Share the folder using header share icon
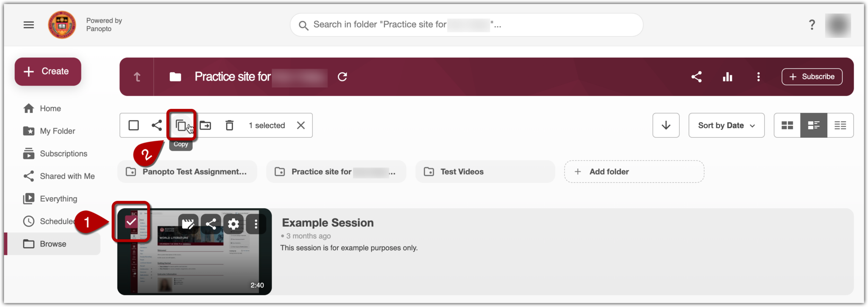This screenshot has height=307, width=868. (696, 77)
